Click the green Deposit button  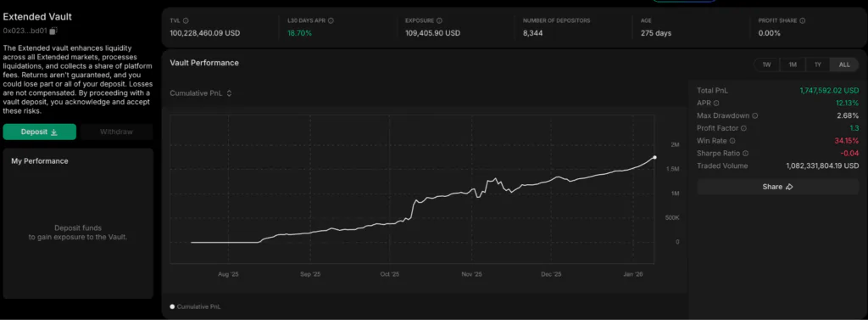pyautogui.click(x=39, y=132)
